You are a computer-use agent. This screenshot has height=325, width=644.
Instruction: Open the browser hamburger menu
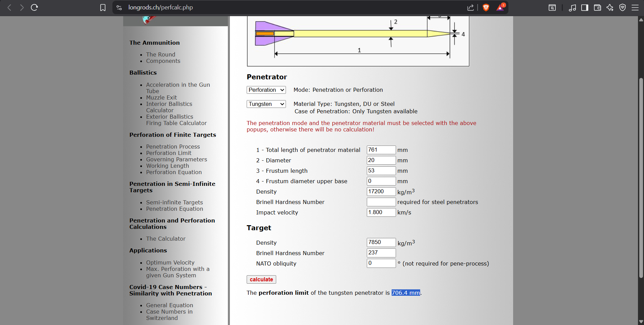pos(635,7)
